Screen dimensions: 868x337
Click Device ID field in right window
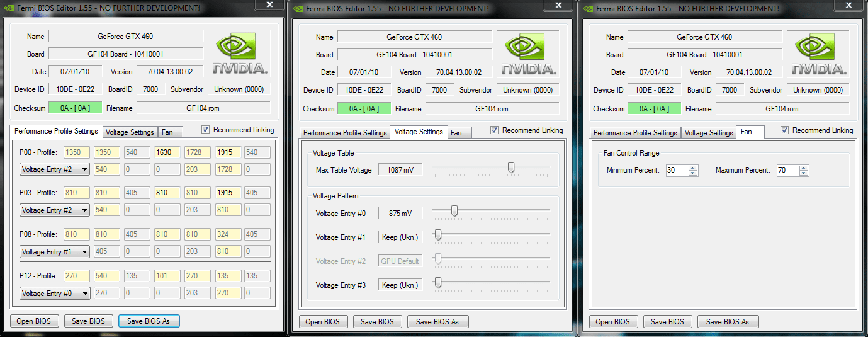[x=654, y=89]
